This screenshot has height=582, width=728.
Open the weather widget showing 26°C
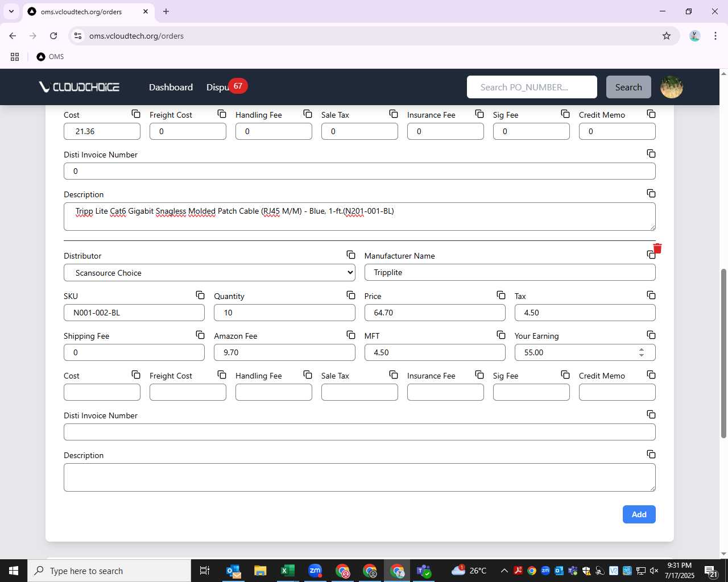(x=470, y=571)
